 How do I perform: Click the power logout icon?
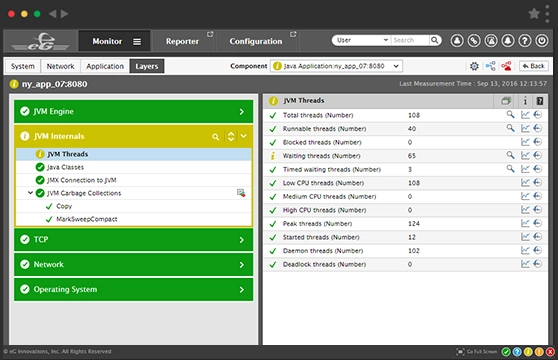[x=542, y=41]
